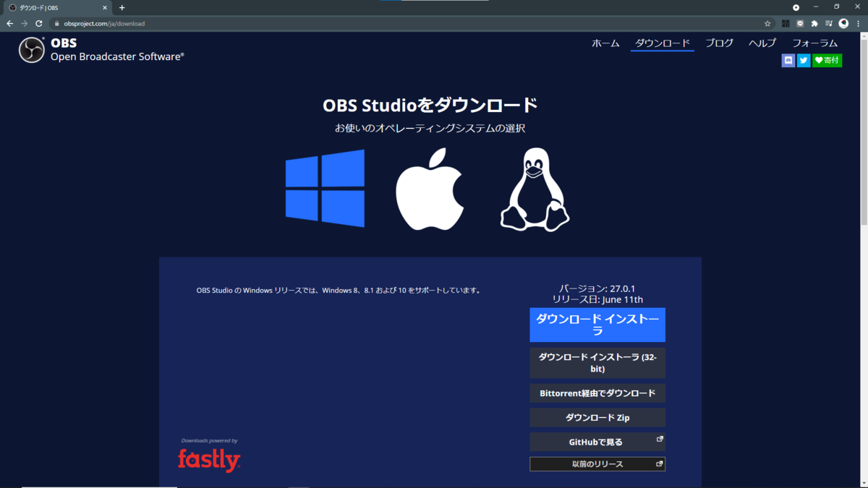Click the OBS circular logo

(x=32, y=50)
